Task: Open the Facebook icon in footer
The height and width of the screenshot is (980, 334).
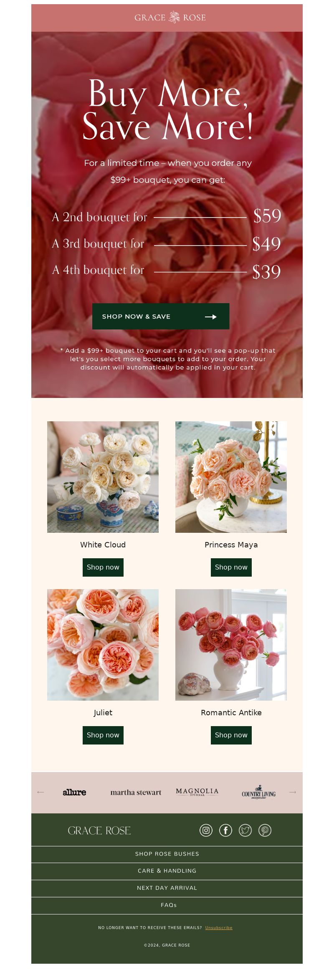Action: (225, 830)
